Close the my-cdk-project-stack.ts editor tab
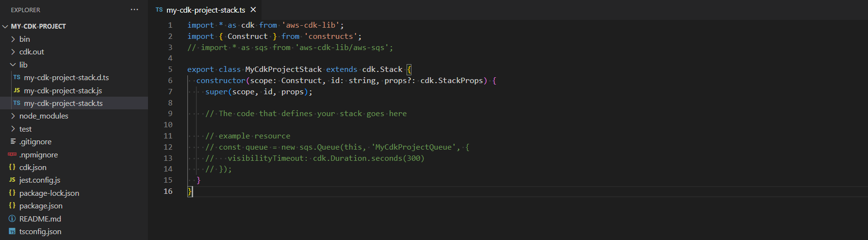This screenshot has height=240, width=868. 253,10
